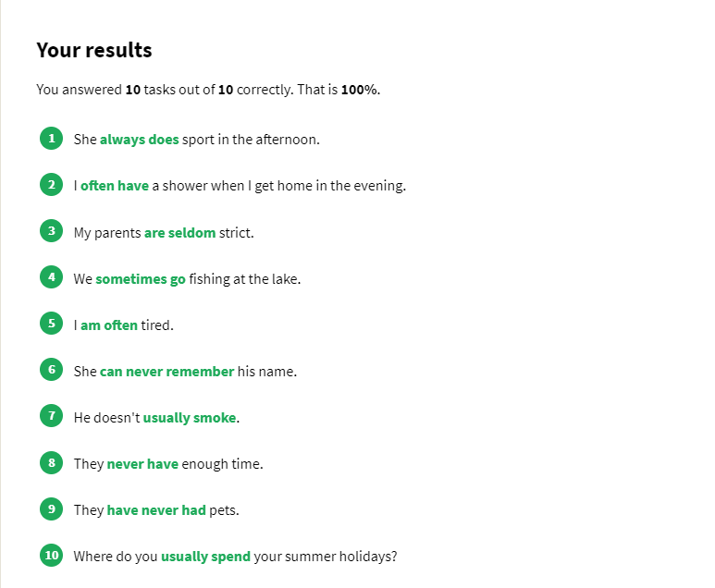Click the green answer 'always does'
Image resolution: width=715 pixels, height=588 pixels.
[139, 140]
